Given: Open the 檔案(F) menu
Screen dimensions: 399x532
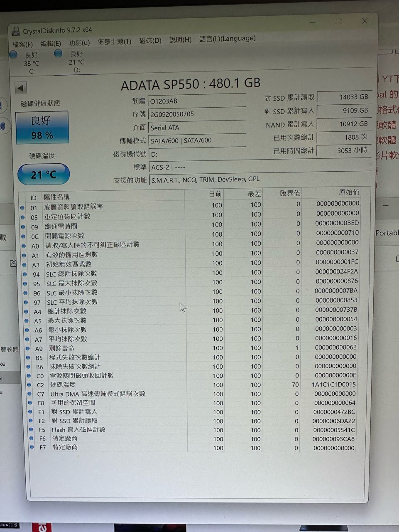Looking at the screenshot, I should point(22,44).
